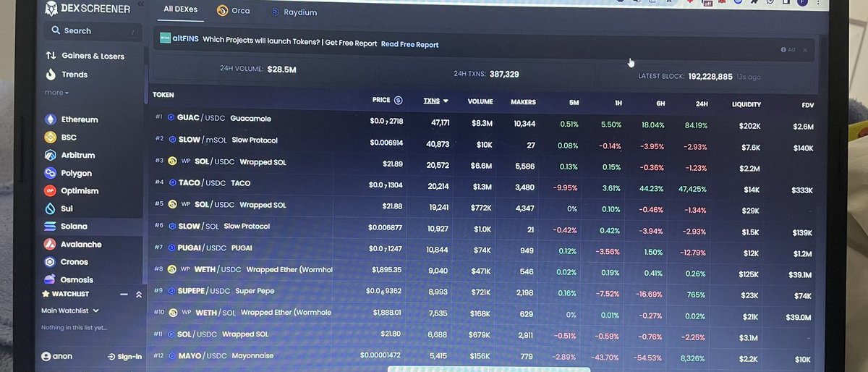
Task: Click the Sign-in button
Action: pos(124,356)
